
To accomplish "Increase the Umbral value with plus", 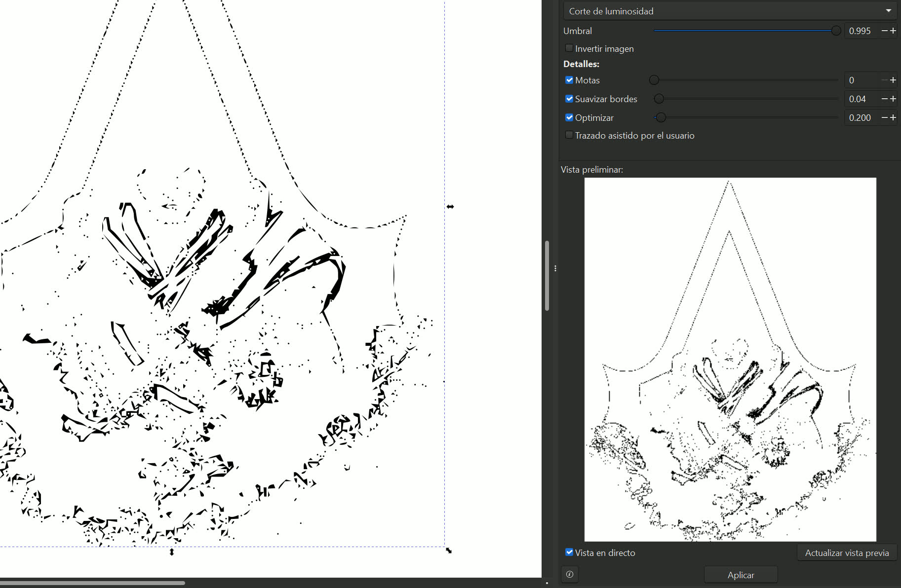I will 893,31.
